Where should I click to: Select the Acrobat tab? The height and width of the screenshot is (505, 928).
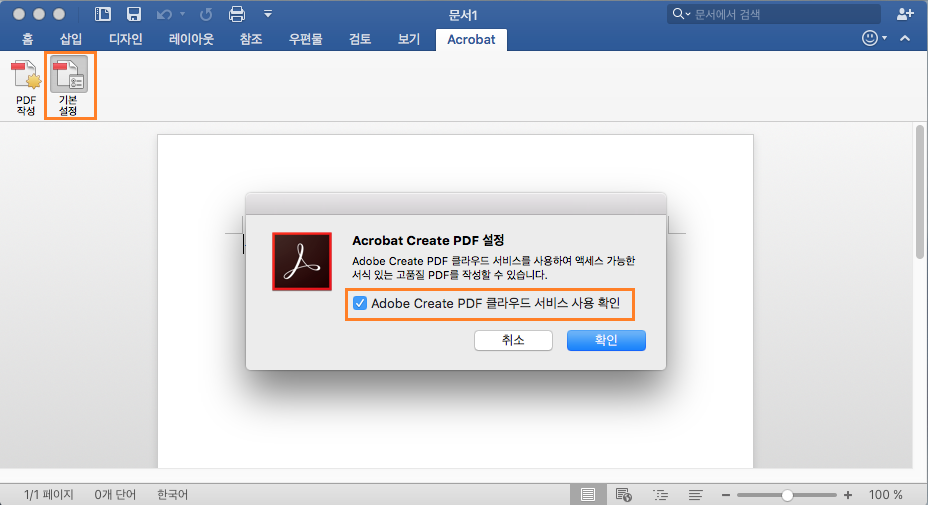[471, 40]
